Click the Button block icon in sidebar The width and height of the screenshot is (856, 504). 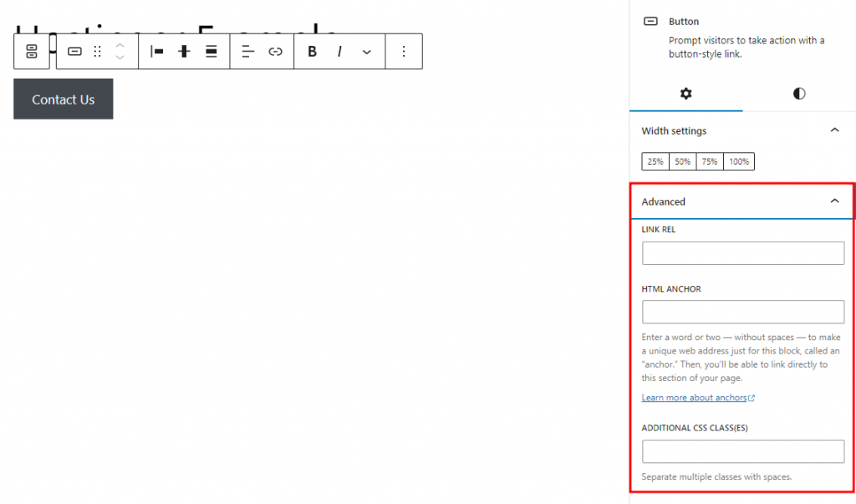tap(650, 21)
